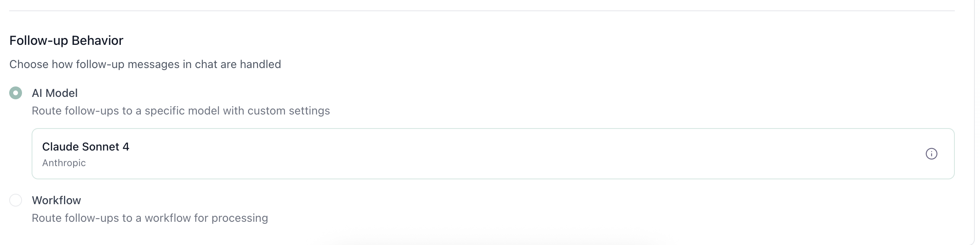Click the 'Route follow-ups to a workflow' description
Image resolution: width=980 pixels, height=245 pixels.
click(150, 218)
